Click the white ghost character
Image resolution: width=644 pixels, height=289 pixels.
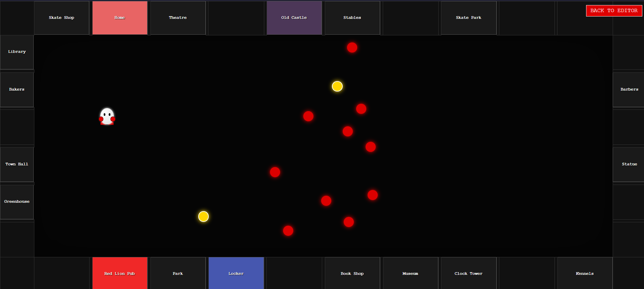click(x=107, y=117)
